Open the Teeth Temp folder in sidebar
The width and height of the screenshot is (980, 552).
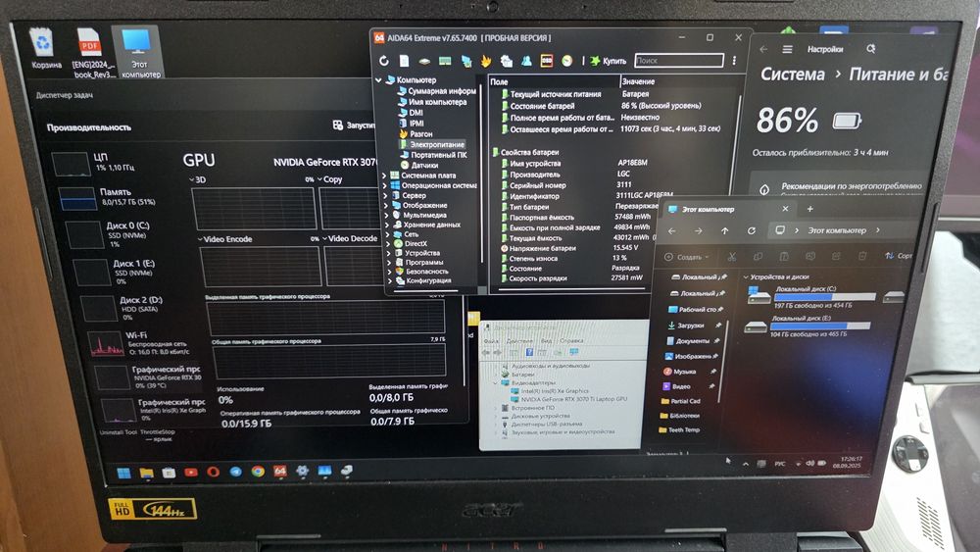click(679, 430)
